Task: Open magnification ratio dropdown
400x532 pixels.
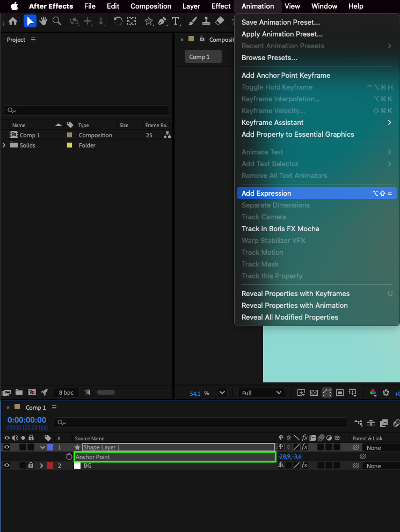Action: 222,393
